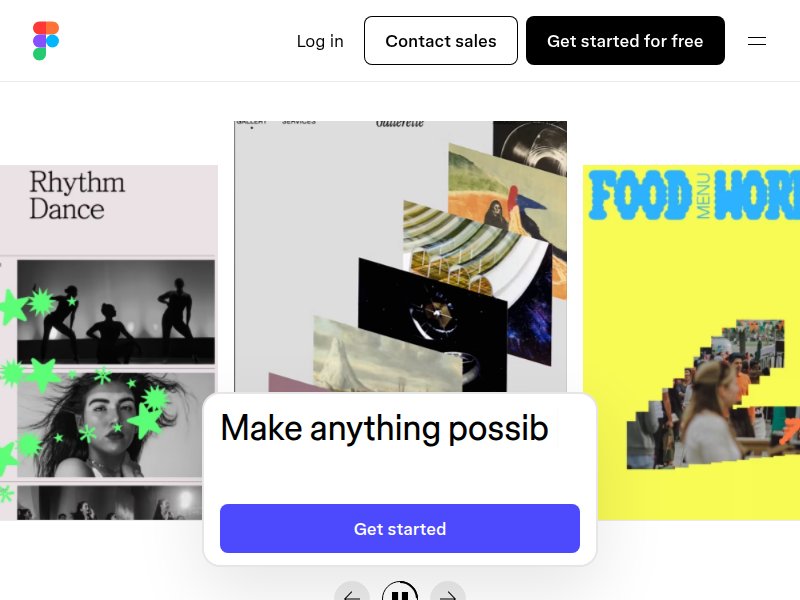Open the center gallery collage thumbnail
This screenshot has height=600, width=800.
click(x=401, y=257)
